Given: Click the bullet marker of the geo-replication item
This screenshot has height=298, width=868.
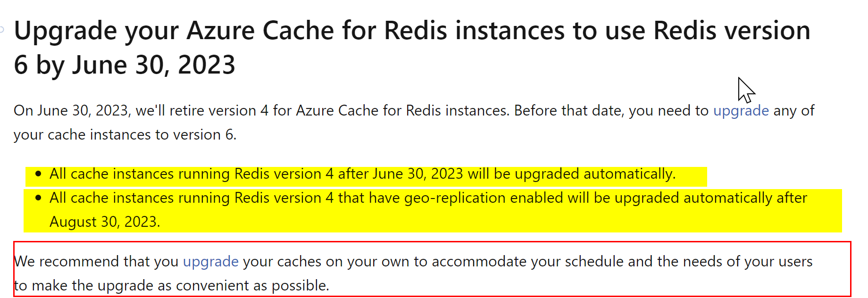Looking at the screenshot, I should tap(38, 198).
